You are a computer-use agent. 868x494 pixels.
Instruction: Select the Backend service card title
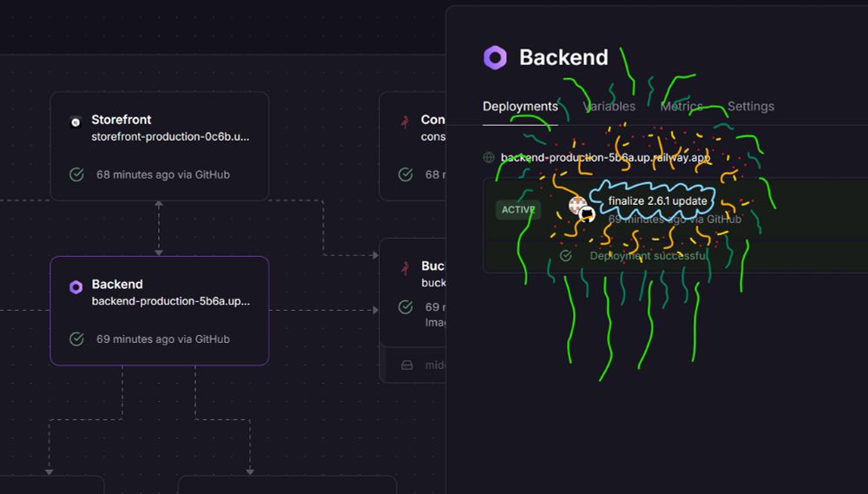coord(117,284)
